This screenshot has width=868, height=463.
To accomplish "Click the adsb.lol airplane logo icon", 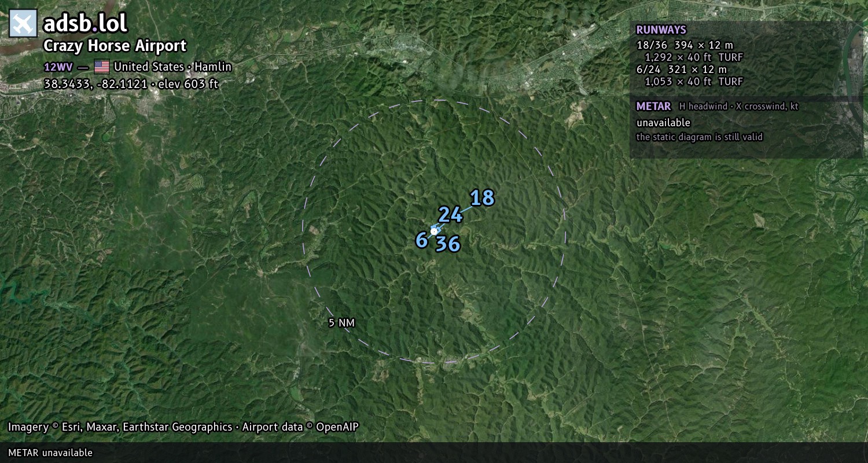I will pos(23,24).
